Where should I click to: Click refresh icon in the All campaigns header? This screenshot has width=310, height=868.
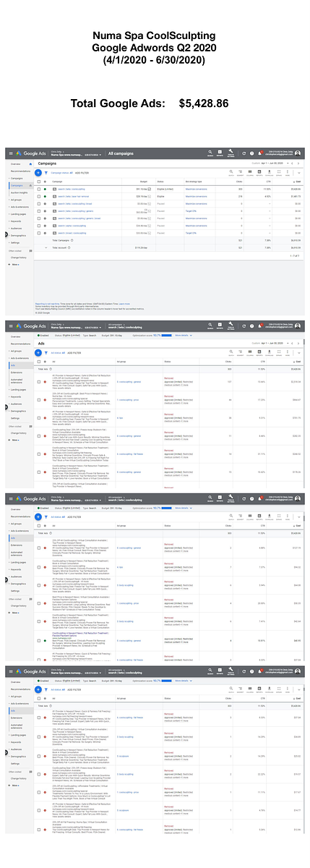[x=243, y=154]
